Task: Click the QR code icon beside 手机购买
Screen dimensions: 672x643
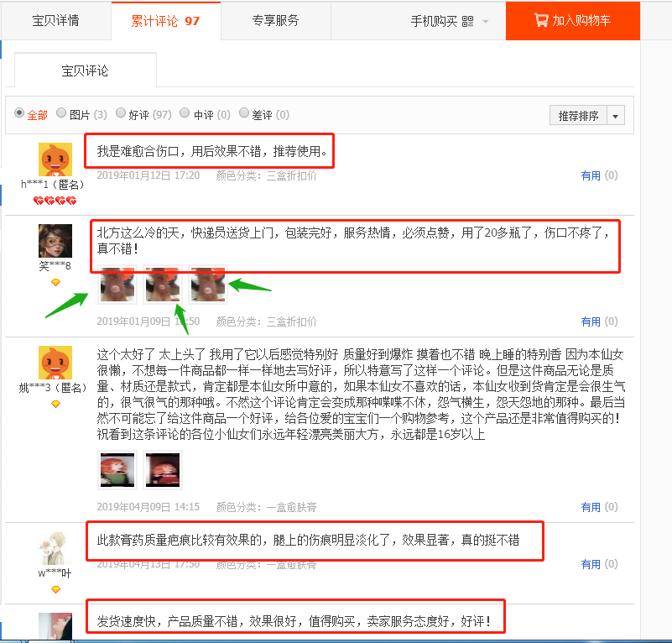Action: point(467,21)
